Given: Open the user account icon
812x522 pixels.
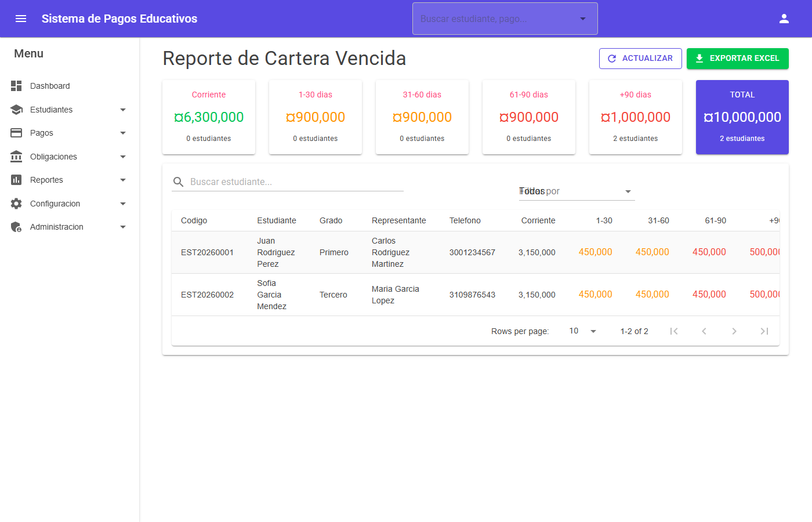Looking at the screenshot, I should [784, 19].
